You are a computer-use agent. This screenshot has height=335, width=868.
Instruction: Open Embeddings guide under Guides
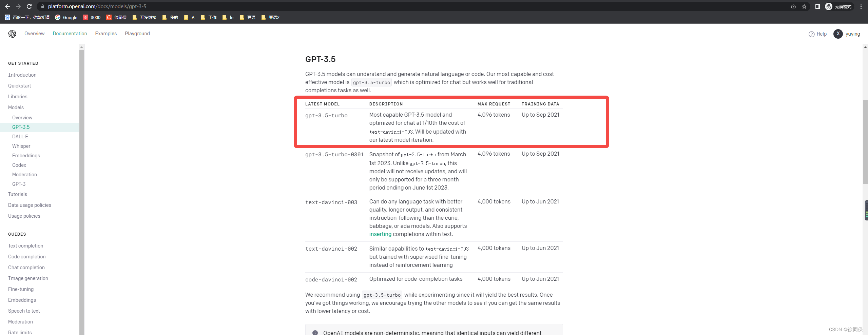click(22, 300)
